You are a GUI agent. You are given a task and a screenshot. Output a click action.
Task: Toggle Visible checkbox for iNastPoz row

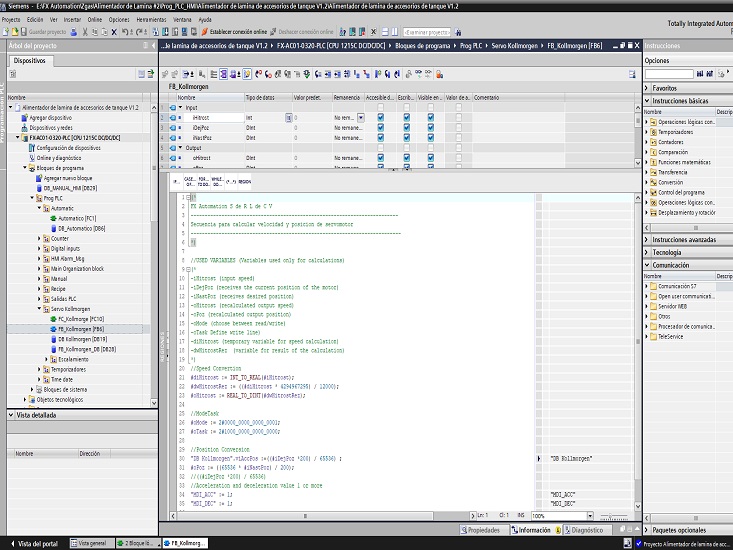click(x=430, y=138)
